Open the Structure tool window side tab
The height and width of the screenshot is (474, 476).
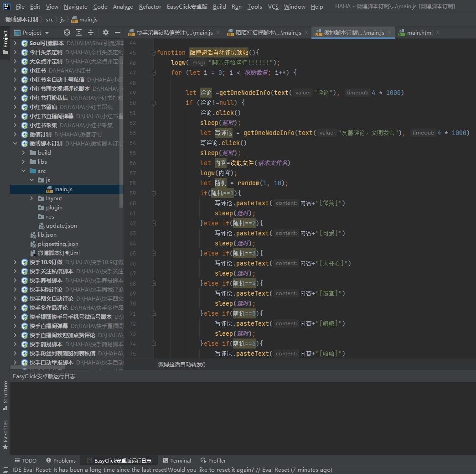[x=5, y=396]
